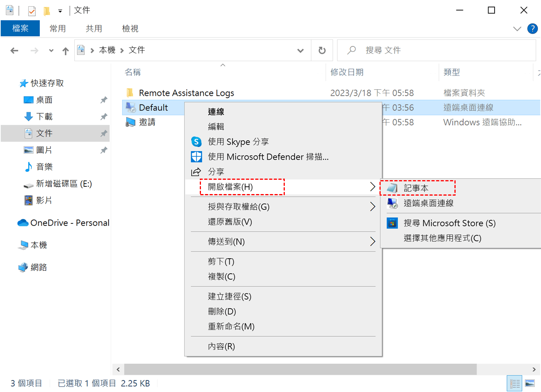
Task: Click 文件 in the address breadcrumb
Action: [x=137, y=50]
